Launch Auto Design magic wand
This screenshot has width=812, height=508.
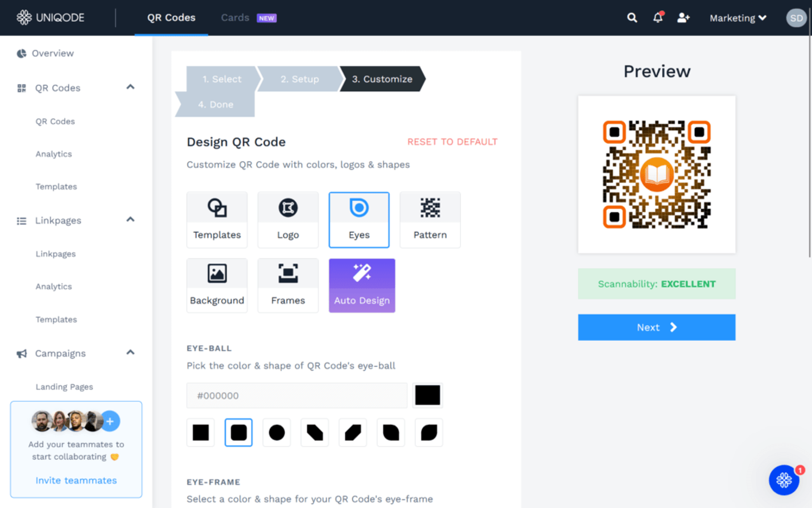pyautogui.click(x=362, y=286)
